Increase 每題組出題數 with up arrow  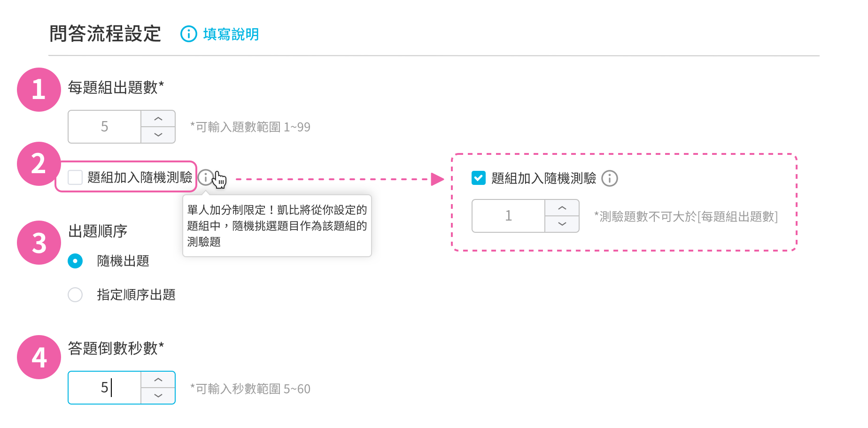(x=158, y=119)
